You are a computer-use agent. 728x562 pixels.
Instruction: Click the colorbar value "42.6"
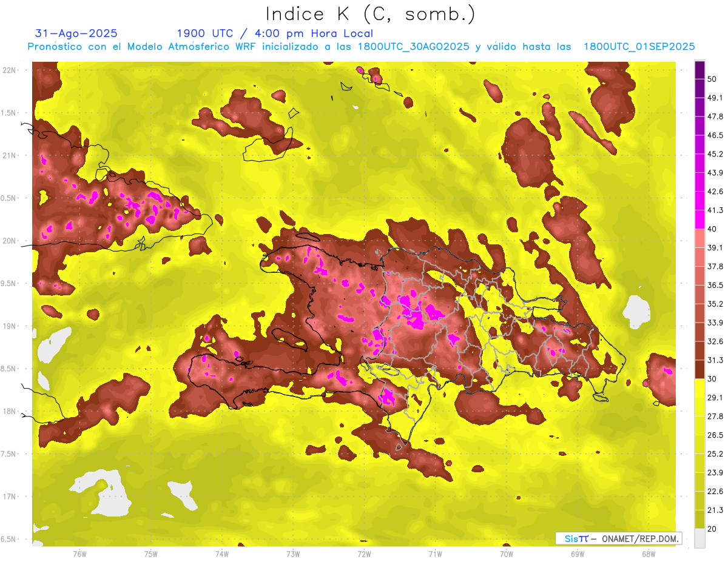[x=715, y=192]
